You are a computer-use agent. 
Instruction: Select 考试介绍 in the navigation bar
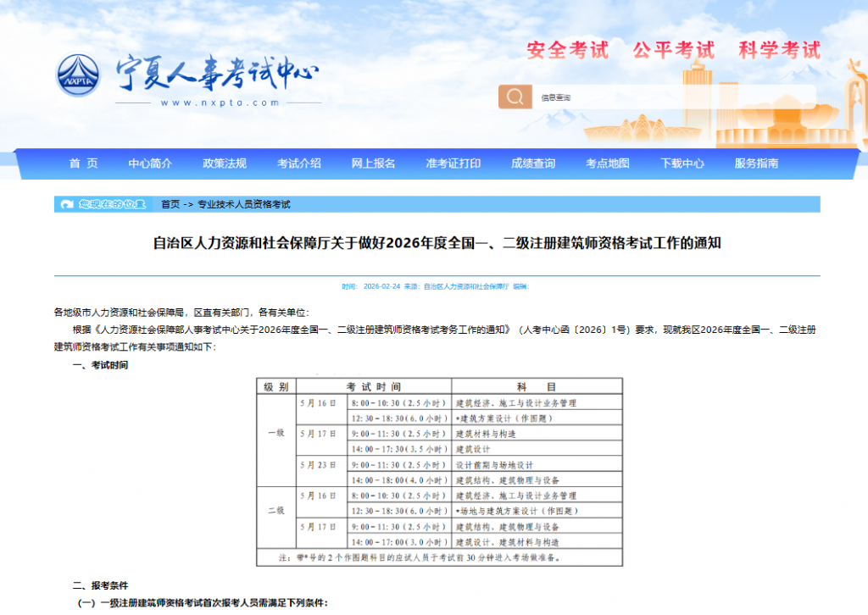(299, 163)
